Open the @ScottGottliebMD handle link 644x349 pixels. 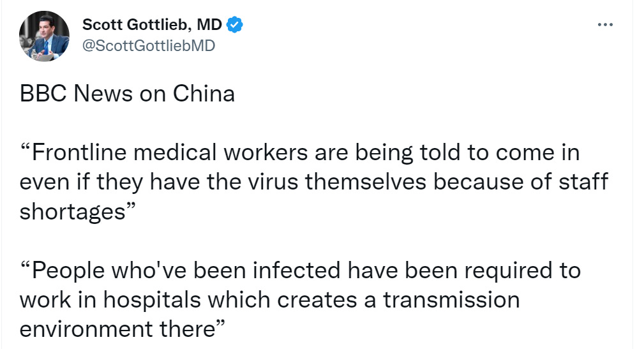(x=149, y=45)
